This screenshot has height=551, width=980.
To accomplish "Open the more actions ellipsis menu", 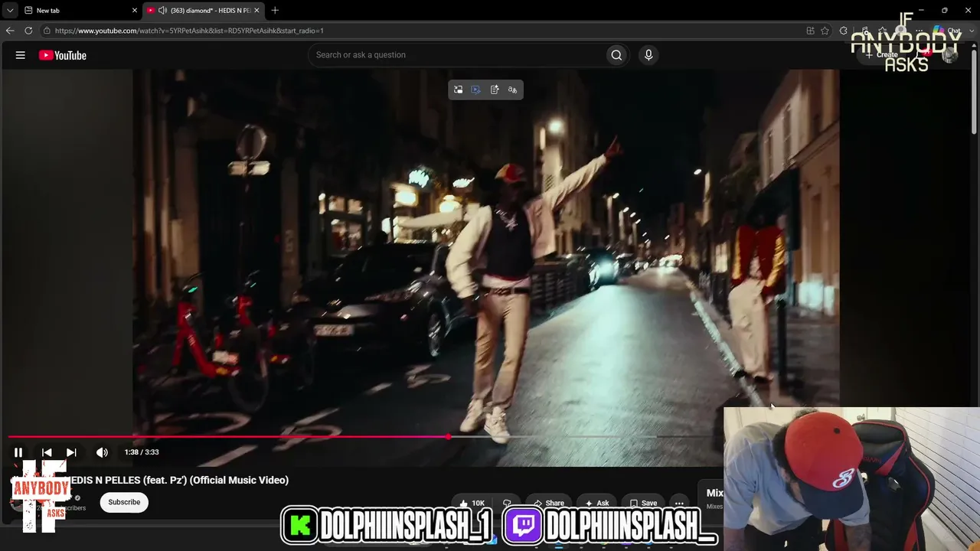I will (679, 503).
